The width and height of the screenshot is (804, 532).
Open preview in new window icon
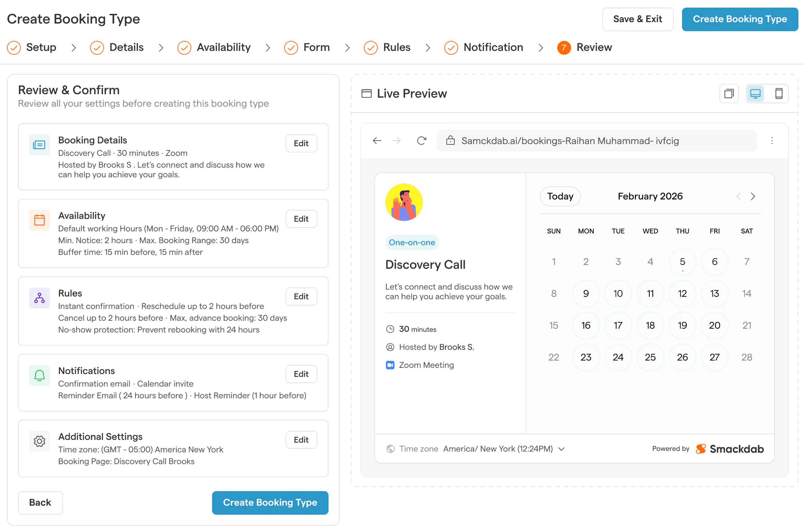tap(729, 94)
